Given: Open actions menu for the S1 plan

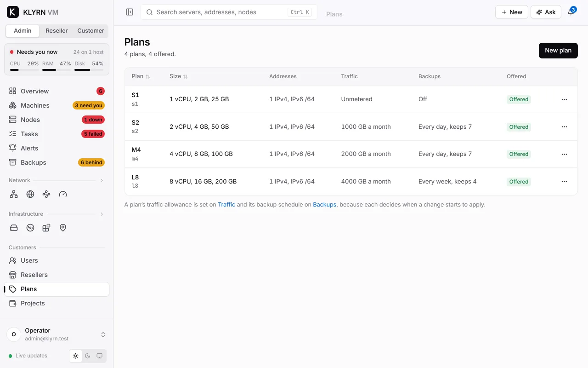Looking at the screenshot, I should pos(564,99).
